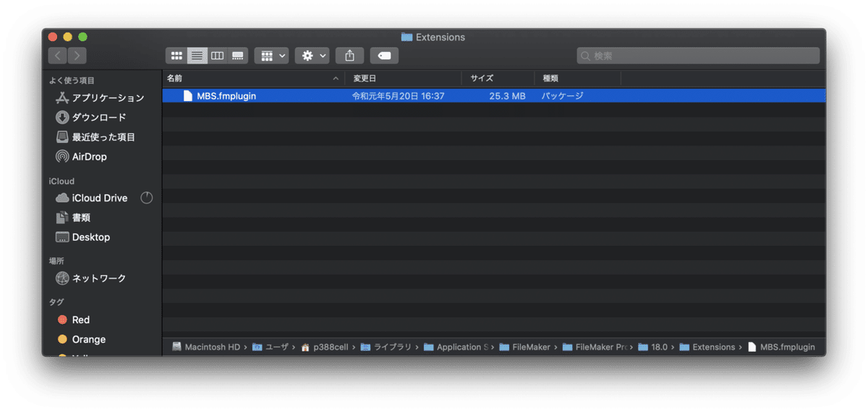Click the Extensions folder icon in title bar

407,37
